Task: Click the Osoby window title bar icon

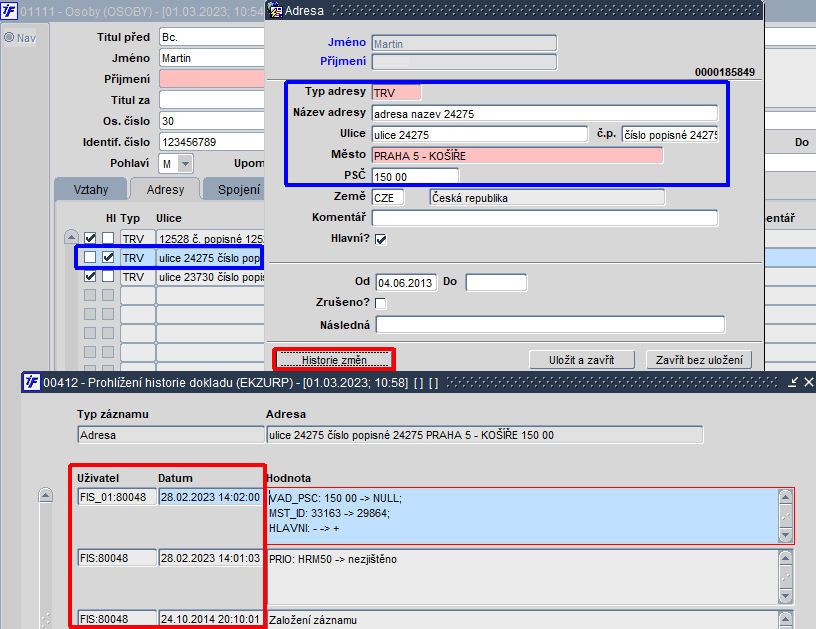Action: click(9, 10)
